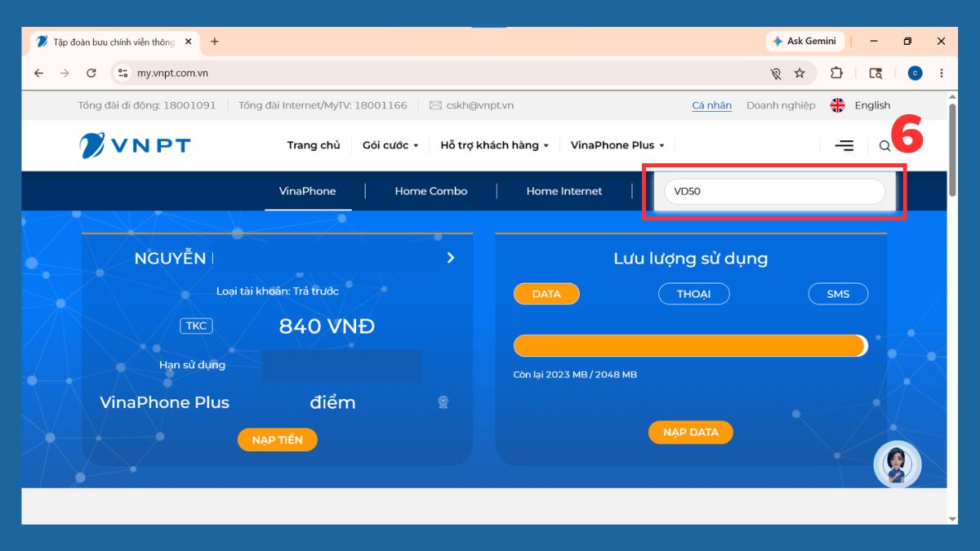Open the browser extensions puzzle icon
Screen dimensions: 980x551
836,73
